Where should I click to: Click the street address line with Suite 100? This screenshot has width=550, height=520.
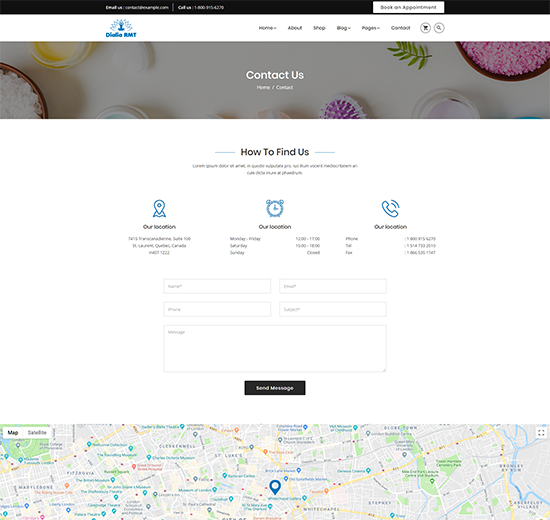pyautogui.click(x=159, y=239)
